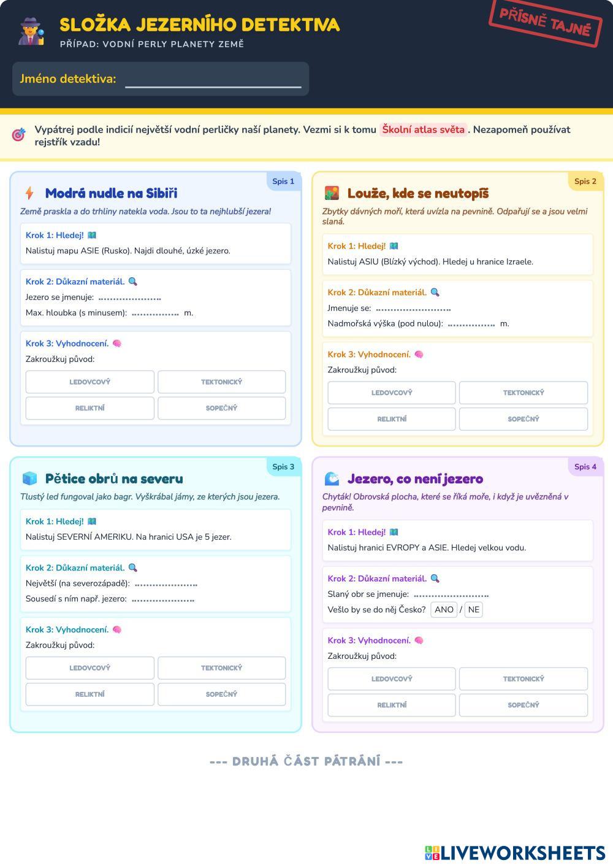Click the ice cube icon in Spis 3
Viewport: 613px width, 868px height.
click(x=29, y=478)
